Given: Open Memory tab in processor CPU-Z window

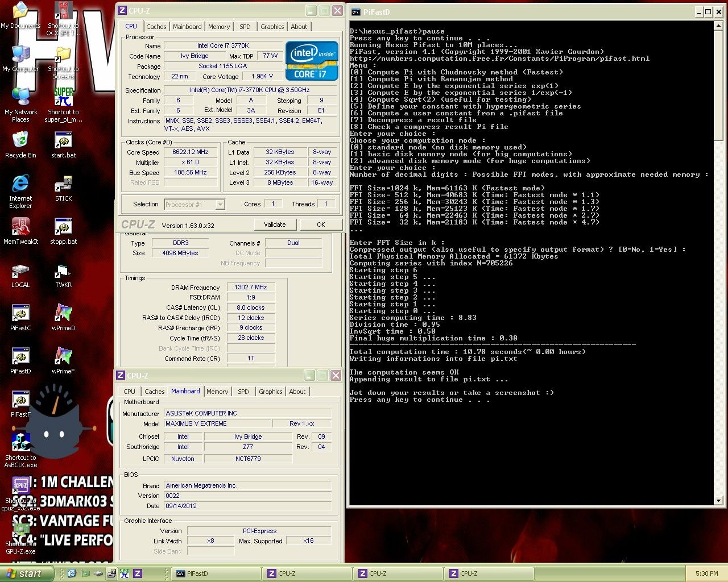Looking at the screenshot, I should pos(219,27).
